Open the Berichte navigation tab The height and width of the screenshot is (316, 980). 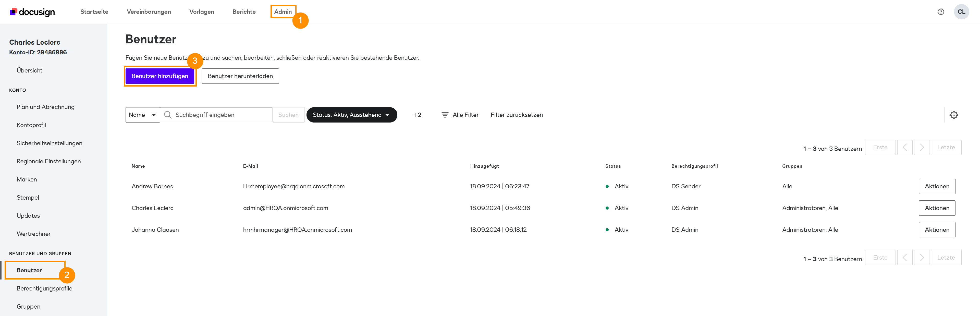coord(244,12)
